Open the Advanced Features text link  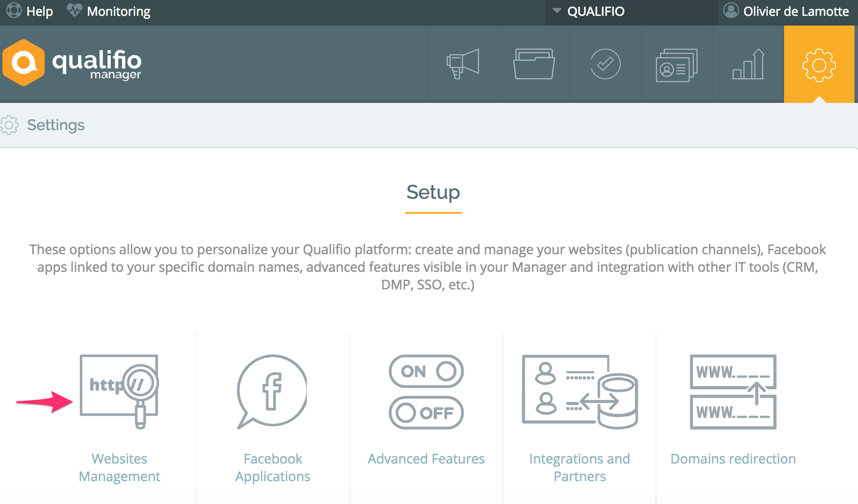tap(426, 459)
